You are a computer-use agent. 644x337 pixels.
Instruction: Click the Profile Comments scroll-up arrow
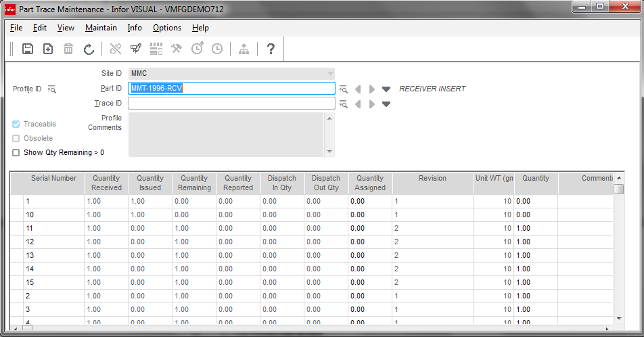(x=329, y=118)
